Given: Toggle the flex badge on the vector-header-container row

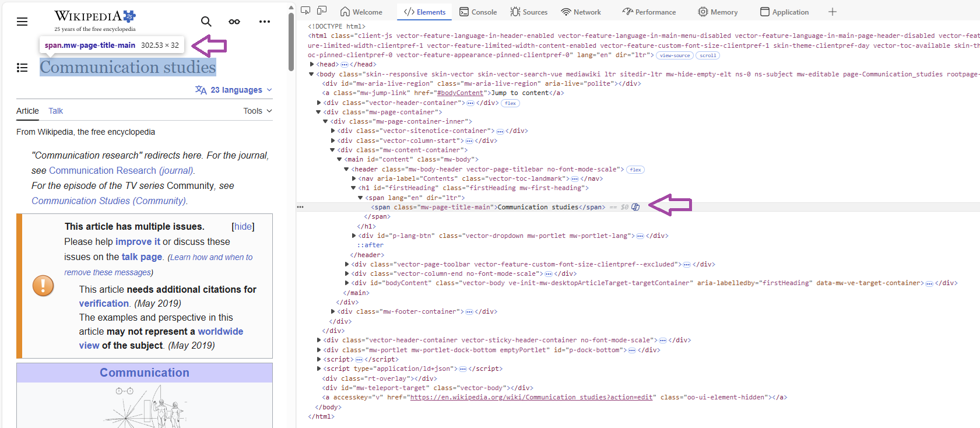Looking at the screenshot, I should tap(511, 103).
